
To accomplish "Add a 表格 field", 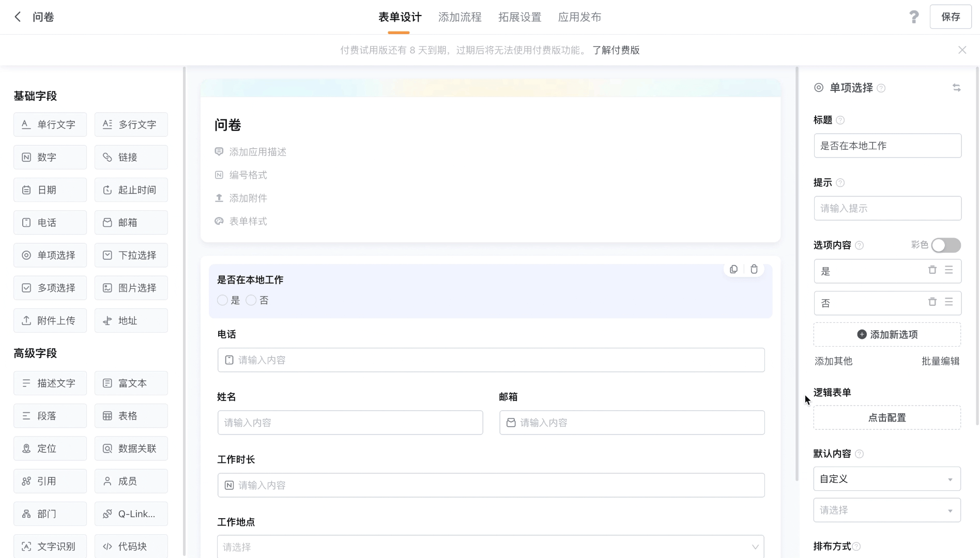I will tap(131, 416).
